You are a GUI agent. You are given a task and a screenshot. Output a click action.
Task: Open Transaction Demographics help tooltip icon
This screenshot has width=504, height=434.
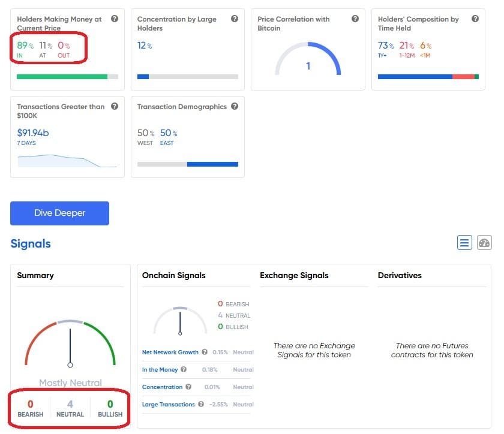tap(235, 107)
